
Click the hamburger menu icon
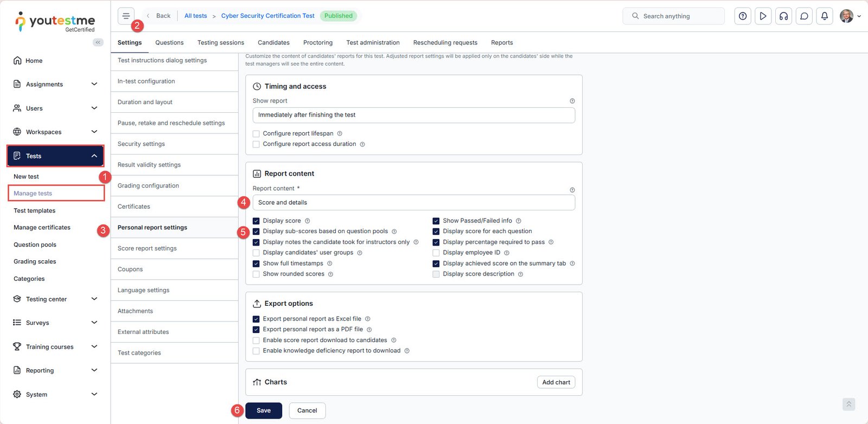click(x=126, y=16)
